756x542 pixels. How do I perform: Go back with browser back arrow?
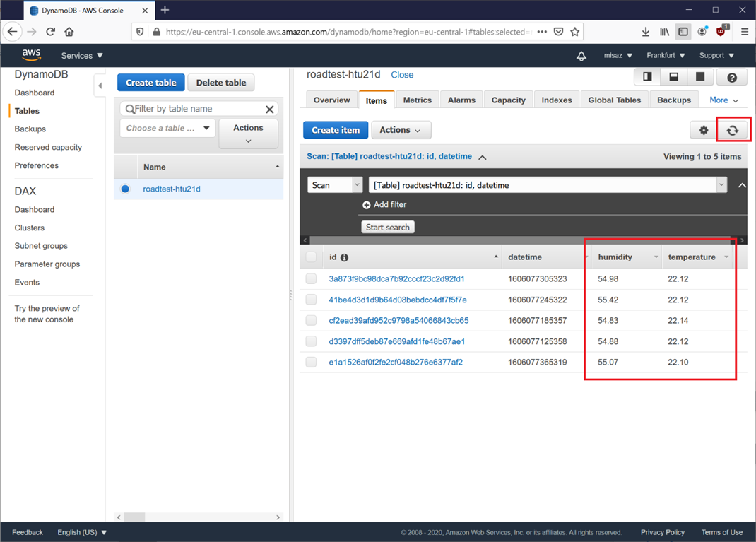(x=13, y=32)
